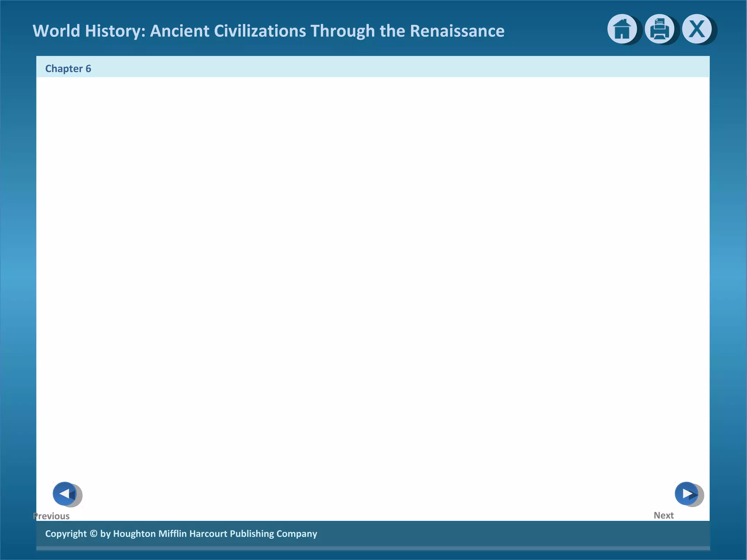Click the 'Next' text label
747x560 pixels.
tap(663, 515)
